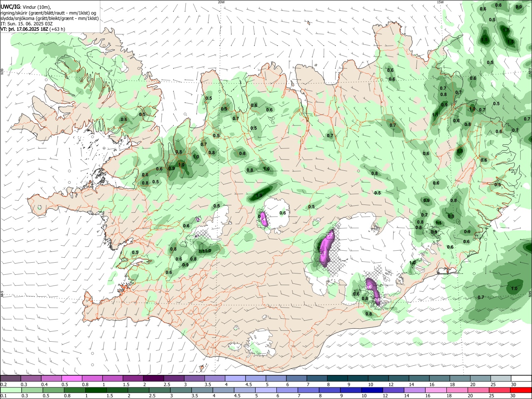Click the '1.9' precipitation value on the map
The height and width of the screenshot is (399, 532).
tap(259, 195)
